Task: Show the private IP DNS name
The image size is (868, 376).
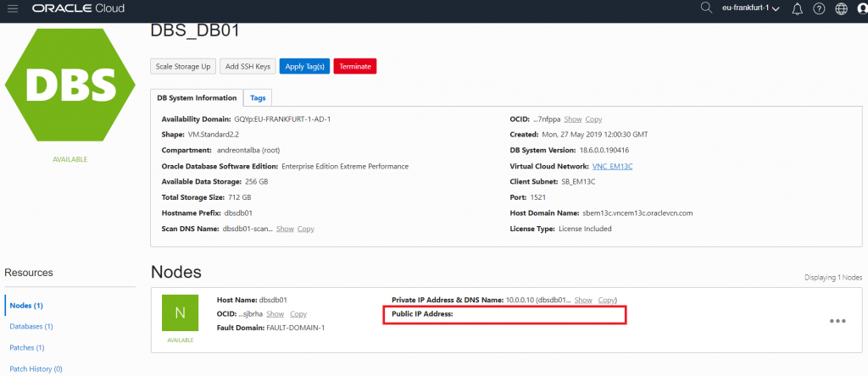Action: (583, 301)
